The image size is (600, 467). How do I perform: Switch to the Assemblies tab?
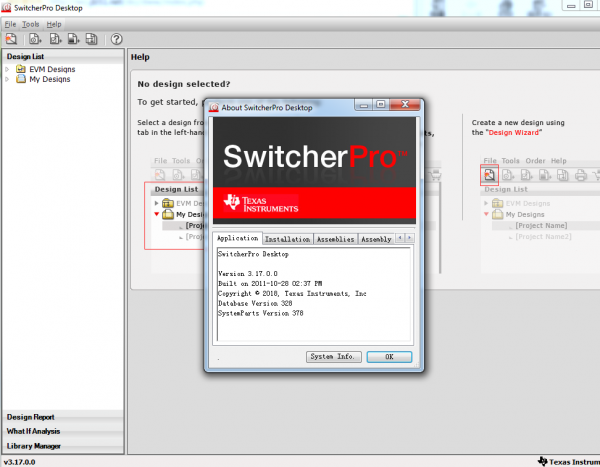[336, 239]
